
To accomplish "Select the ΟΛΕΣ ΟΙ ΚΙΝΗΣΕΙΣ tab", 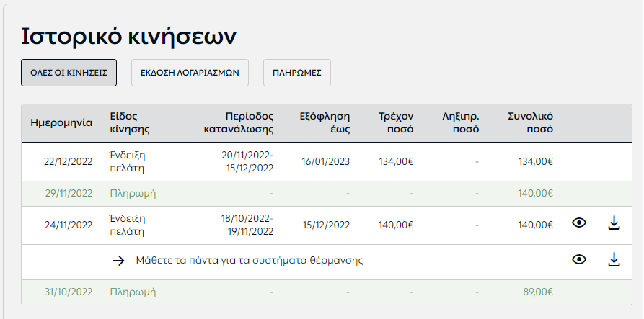I will [x=69, y=73].
